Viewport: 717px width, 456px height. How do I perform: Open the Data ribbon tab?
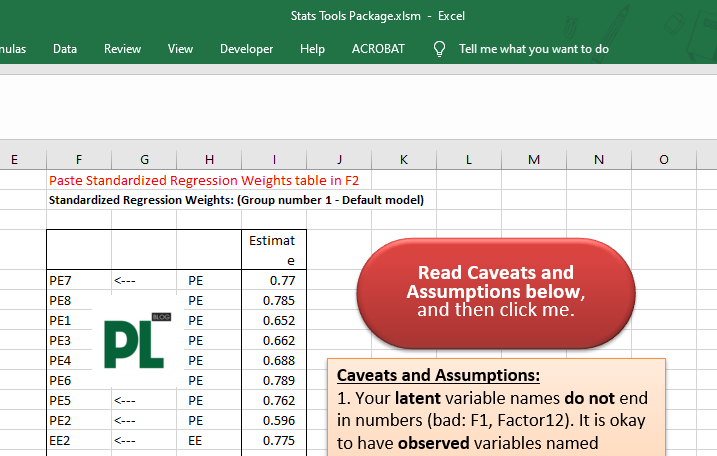(x=65, y=49)
